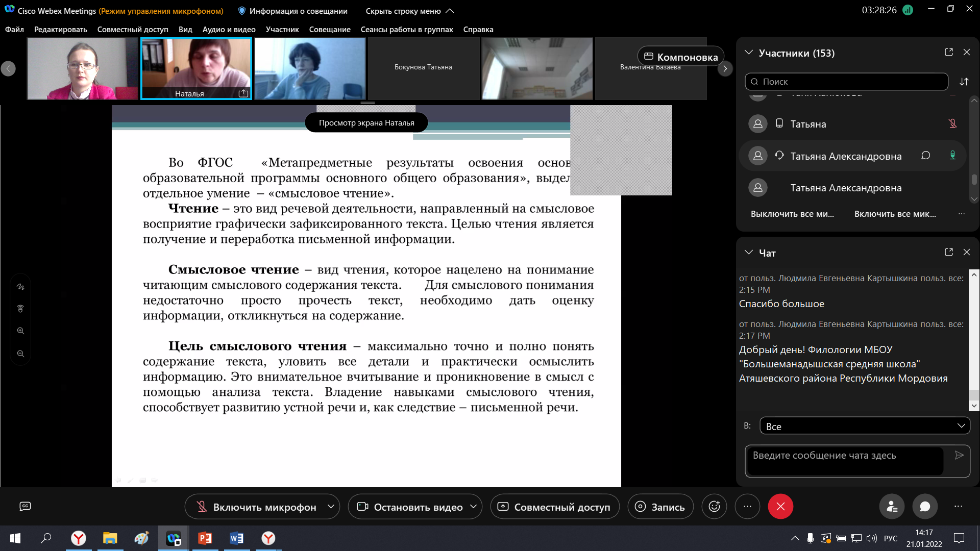980x551 pixels.
Task: Toggle the chat panel bubble button
Action: pyautogui.click(x=925, y=507)
